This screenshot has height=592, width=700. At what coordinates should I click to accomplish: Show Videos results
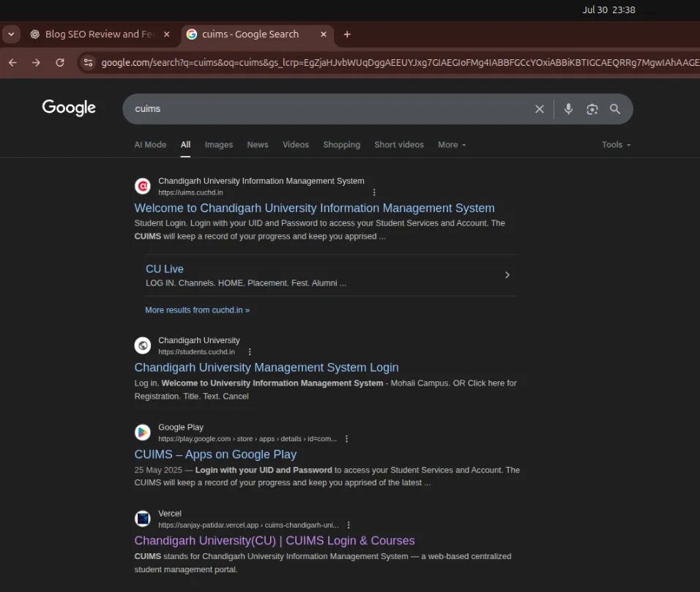[x=296, y=145]
